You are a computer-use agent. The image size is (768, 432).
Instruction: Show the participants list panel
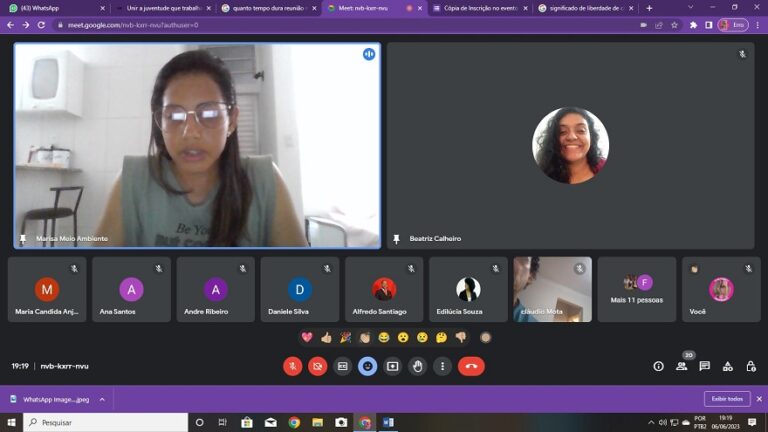[681, 366]
